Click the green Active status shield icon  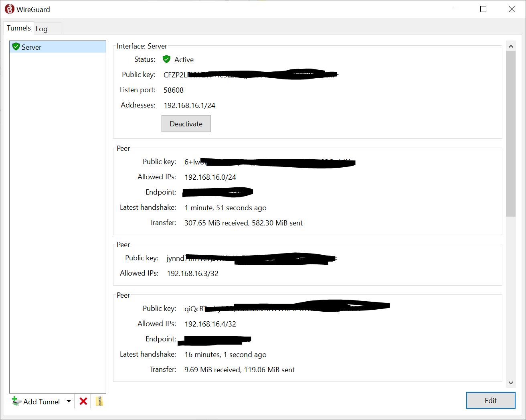pyautogui.click(x=166, y=59)
